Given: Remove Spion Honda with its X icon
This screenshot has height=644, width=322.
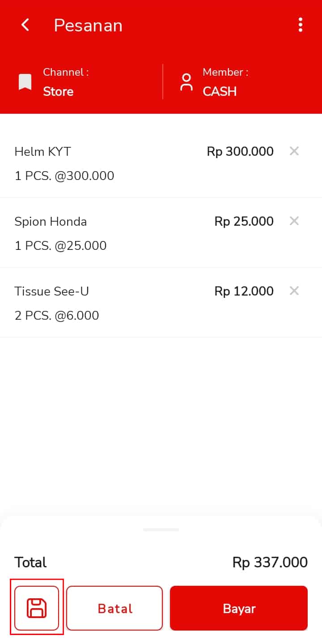Looking at the screenshot, I should click(294, 221).
